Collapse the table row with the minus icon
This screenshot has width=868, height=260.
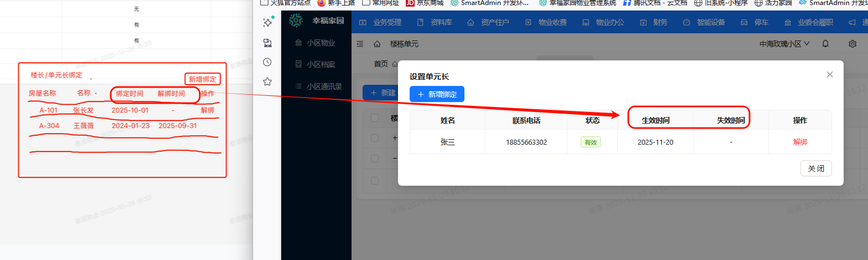pos(395,159)
